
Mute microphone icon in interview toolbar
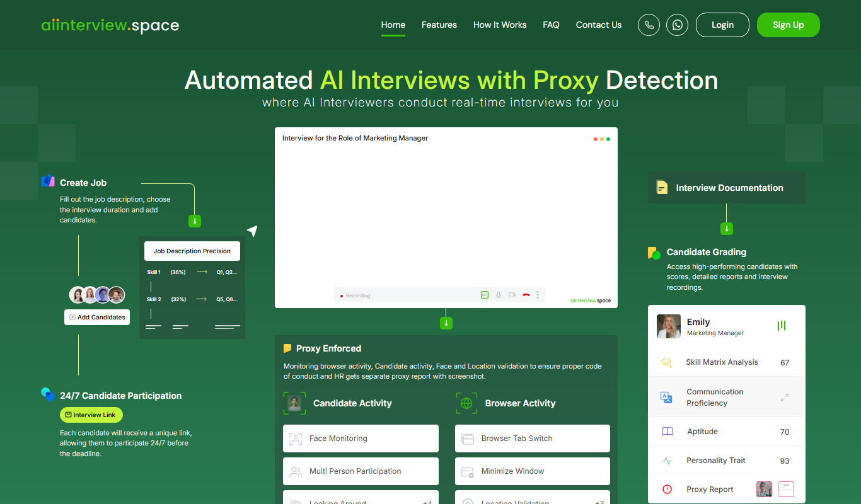(499, 295)
